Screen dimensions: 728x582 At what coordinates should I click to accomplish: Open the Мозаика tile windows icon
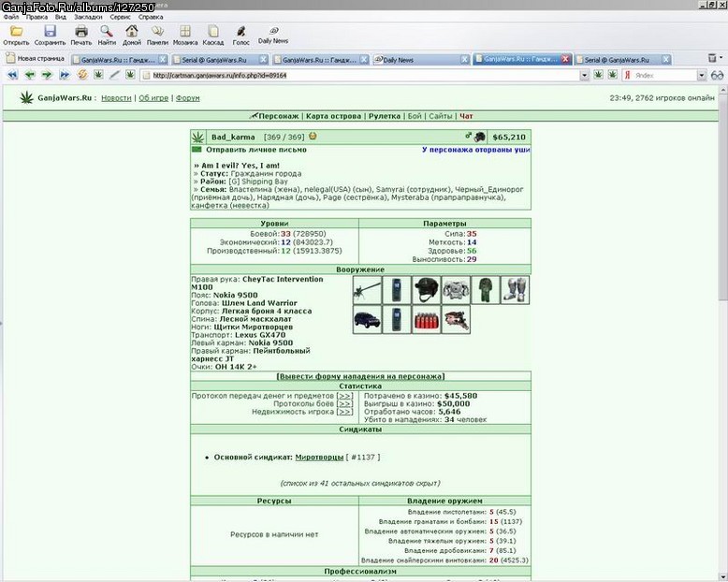185,32
